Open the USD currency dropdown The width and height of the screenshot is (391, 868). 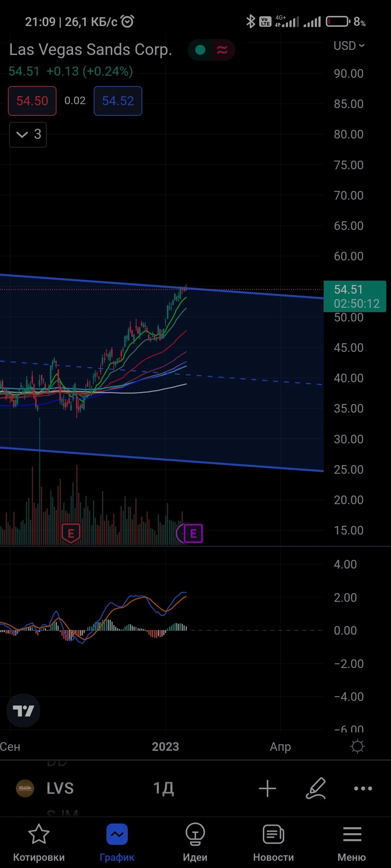pyautogui.click(x=349, y=46)
